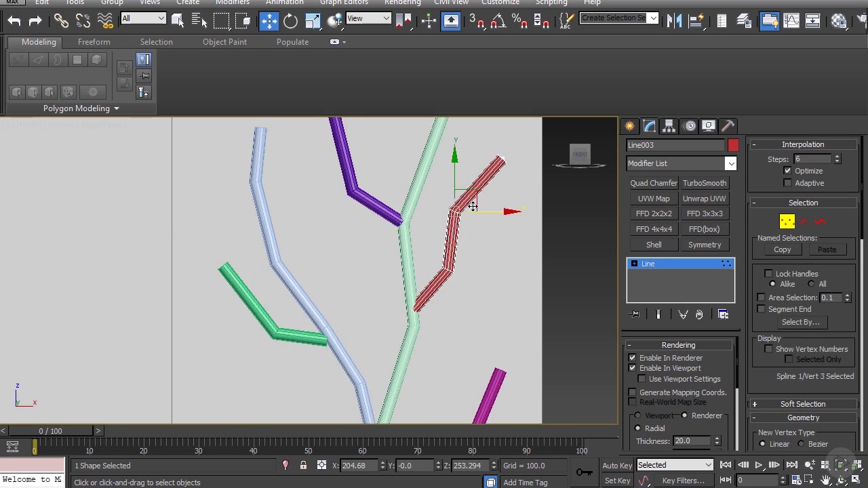Enable Generate Mapping Coords checkbox

pyautogui.click(x=633, y=392)
